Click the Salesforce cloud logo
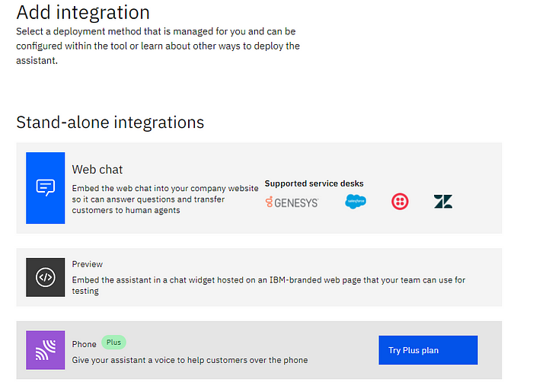 (x=356, y=202)
